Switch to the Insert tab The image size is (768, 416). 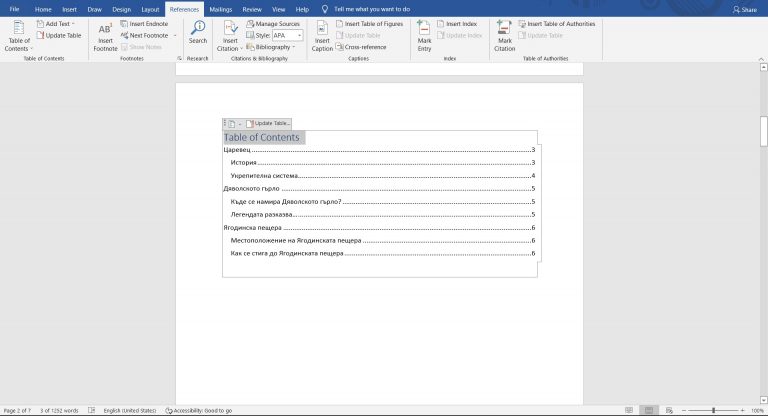(x=69, y=9)
